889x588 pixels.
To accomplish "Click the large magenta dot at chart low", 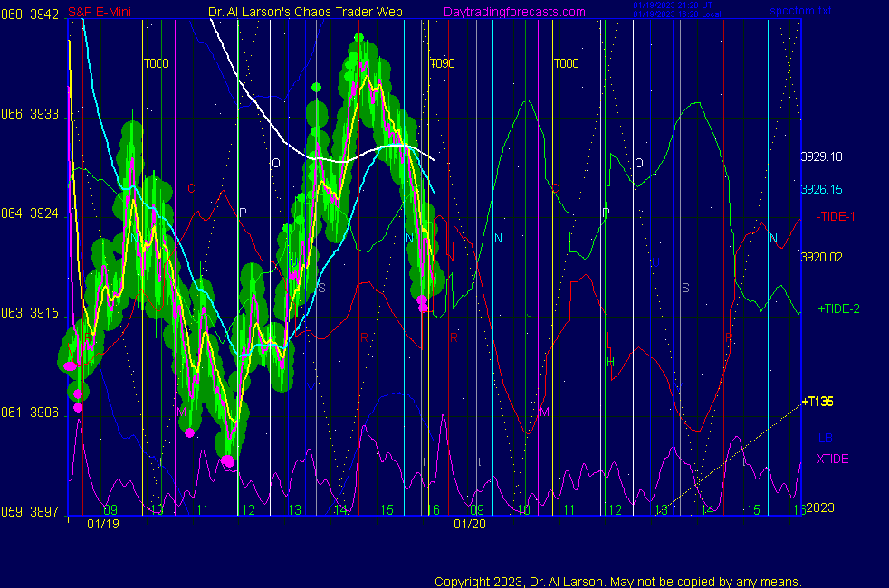I will (227, 461).
